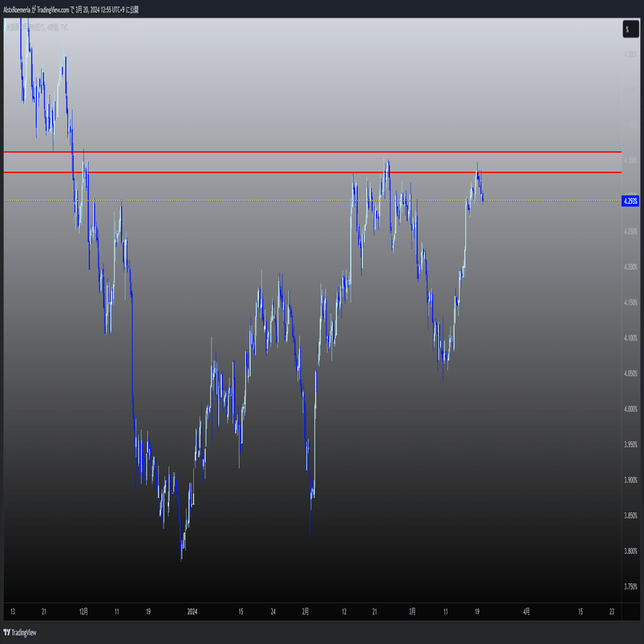Image resolution: width=644 pixels, height=644 pixels.
Task: Select the blue 4.293% current price label
Action: [630, 201]
